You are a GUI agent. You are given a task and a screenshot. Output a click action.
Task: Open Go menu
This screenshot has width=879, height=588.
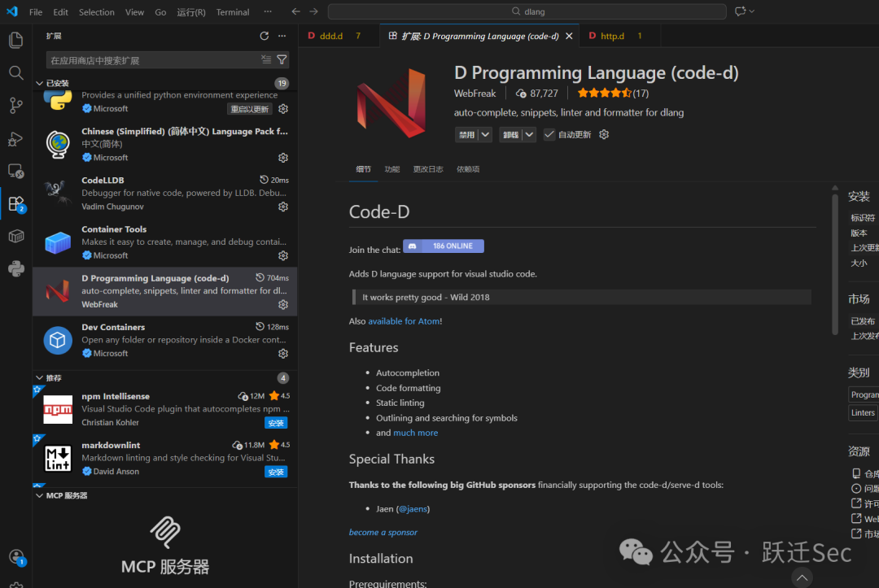click(160, 11)
